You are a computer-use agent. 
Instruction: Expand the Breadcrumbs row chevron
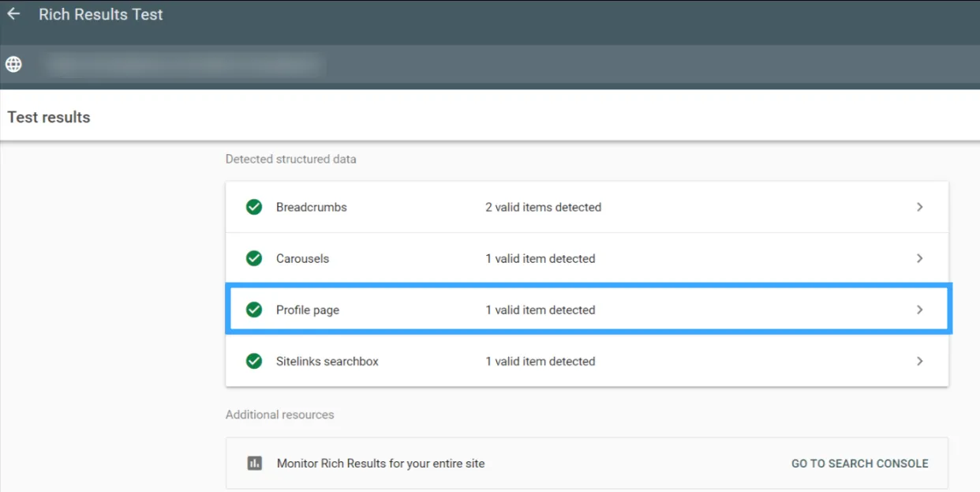point(919,207)
